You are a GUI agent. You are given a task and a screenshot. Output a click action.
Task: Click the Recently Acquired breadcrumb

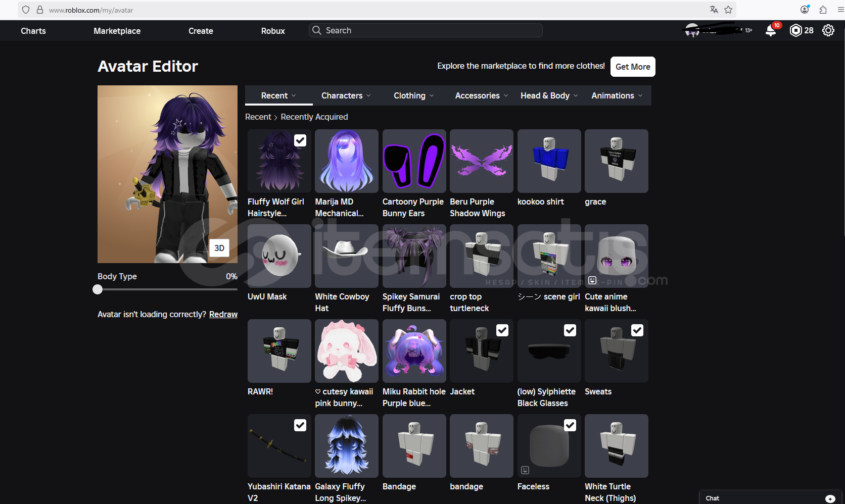coord(314,117)
